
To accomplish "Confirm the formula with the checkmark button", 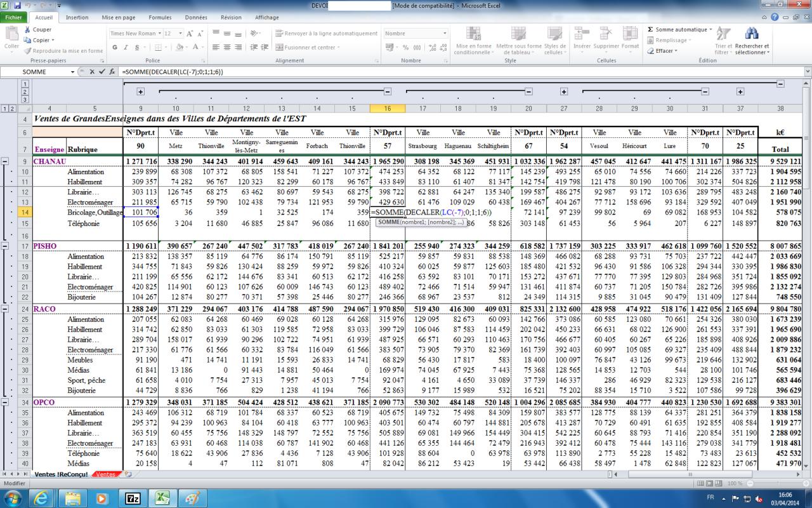I will (101, 72).
